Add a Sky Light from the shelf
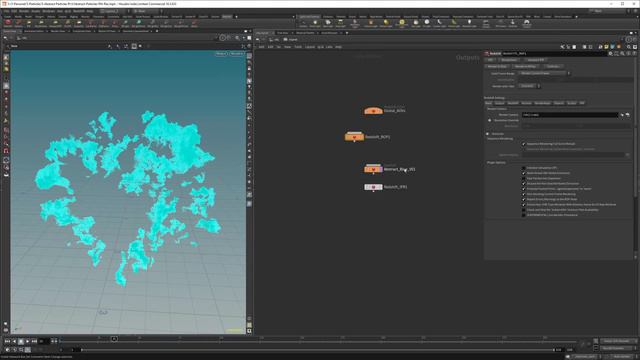 click(416, 23)
